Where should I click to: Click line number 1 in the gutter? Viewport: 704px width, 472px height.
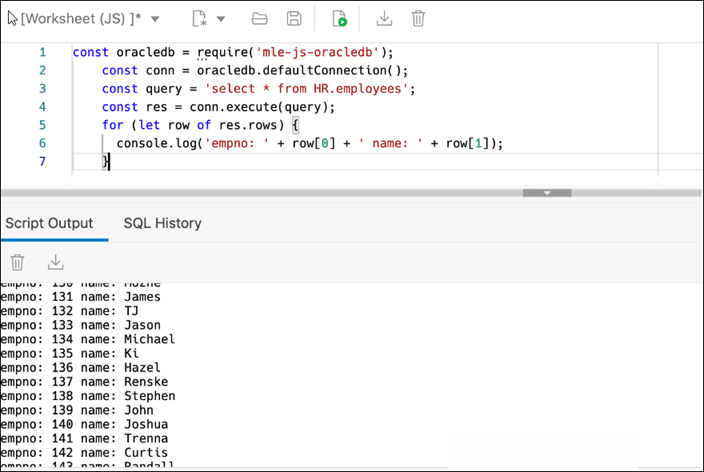42,52
